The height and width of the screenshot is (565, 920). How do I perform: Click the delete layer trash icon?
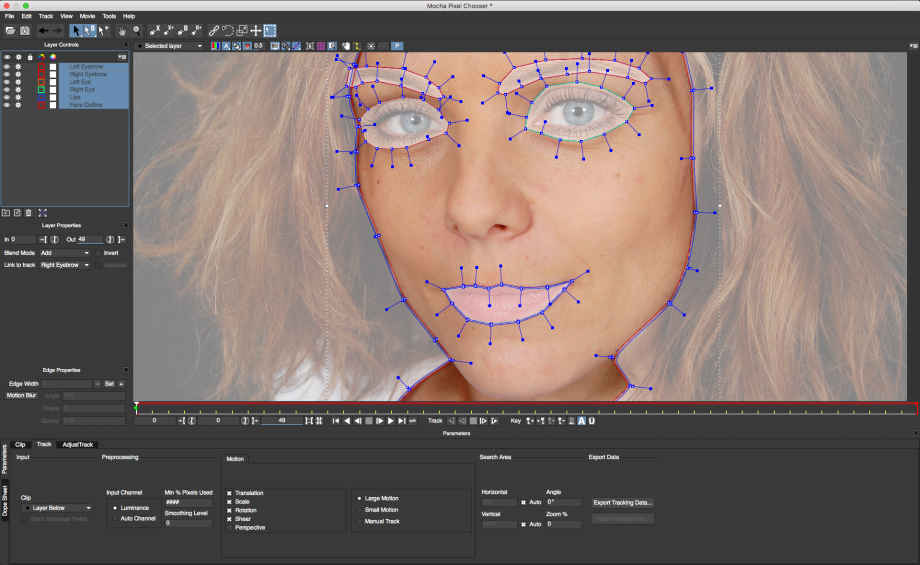pyautogui.click(x=28, y=213)
